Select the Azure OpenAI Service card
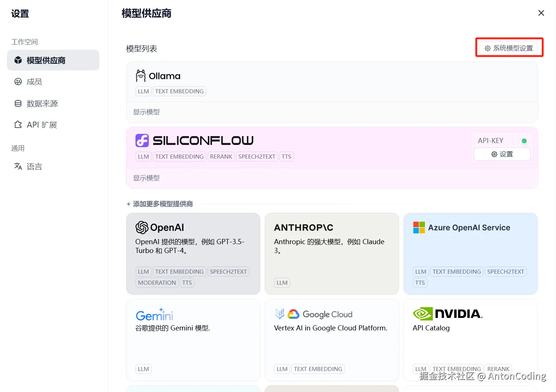The width and height of the screenshot is (556, 392). (470, 254)
